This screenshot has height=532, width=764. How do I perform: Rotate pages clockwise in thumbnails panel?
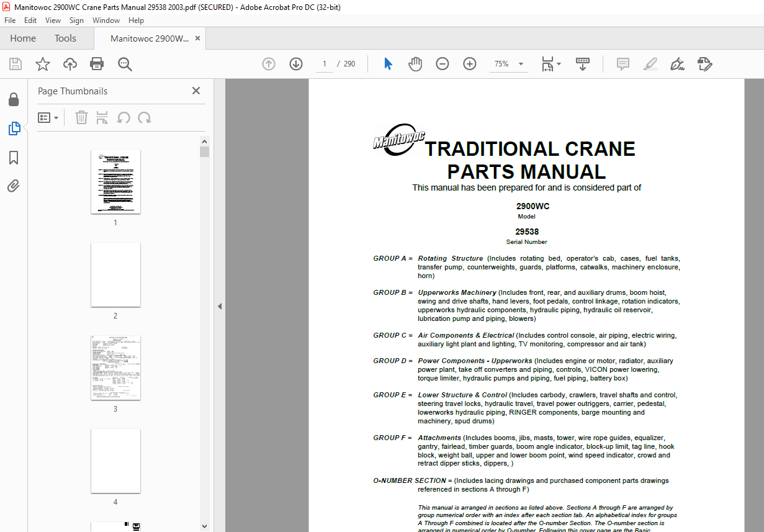click(x=145, y=117)
